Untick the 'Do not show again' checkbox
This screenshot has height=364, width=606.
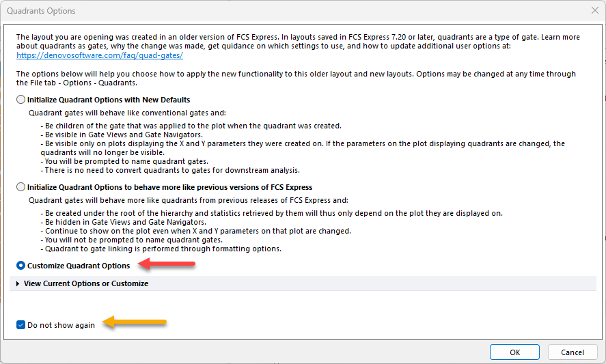tap(21, 325)
